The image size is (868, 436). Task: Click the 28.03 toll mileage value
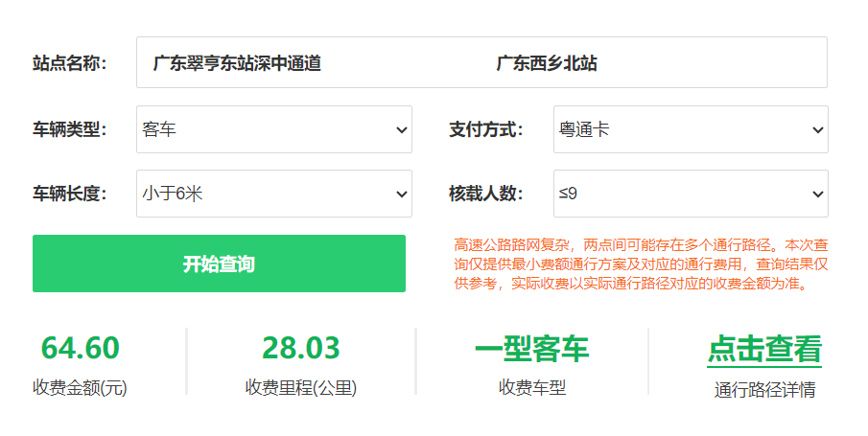(301, 348)
